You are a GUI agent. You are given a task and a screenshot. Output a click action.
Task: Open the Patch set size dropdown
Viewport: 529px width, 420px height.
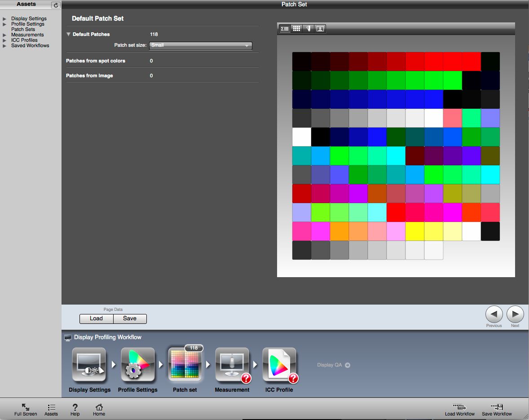point(200,45)
